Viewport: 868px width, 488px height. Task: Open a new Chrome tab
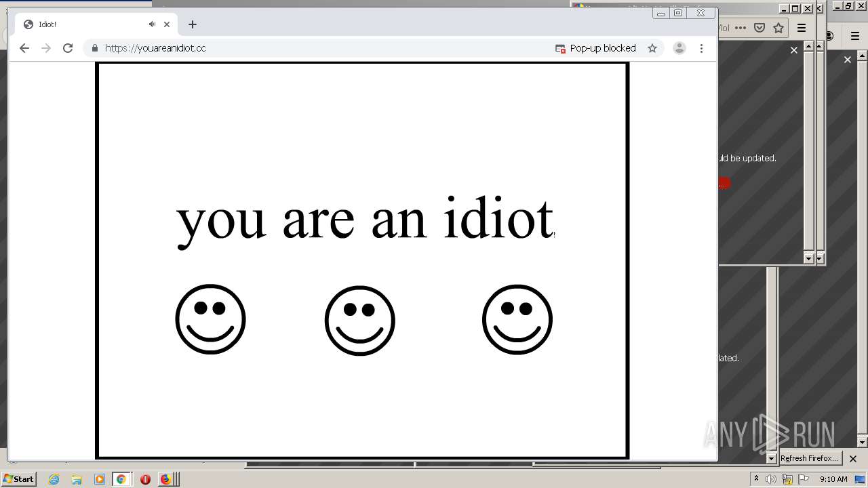point(193,24)
